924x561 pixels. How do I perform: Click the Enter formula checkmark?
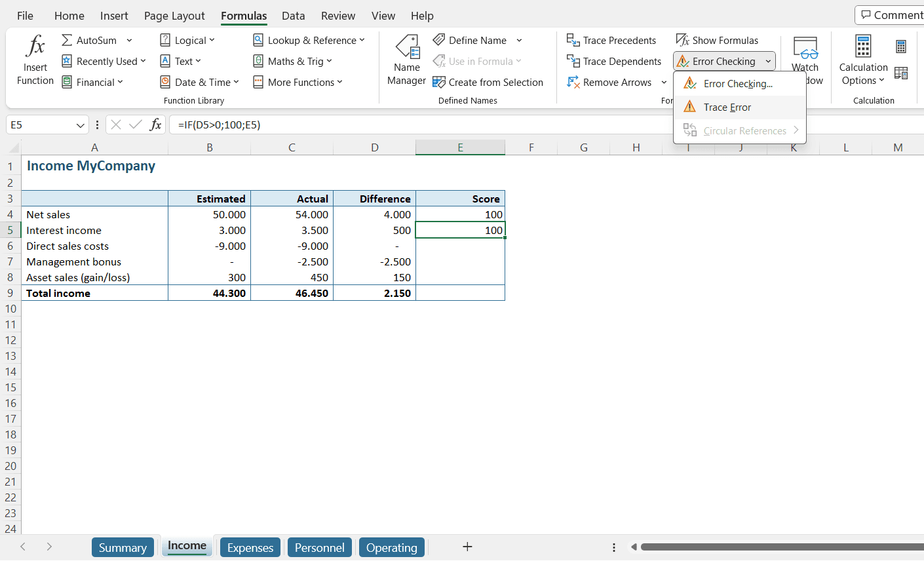pyautogui.click(x=136, y=125)
